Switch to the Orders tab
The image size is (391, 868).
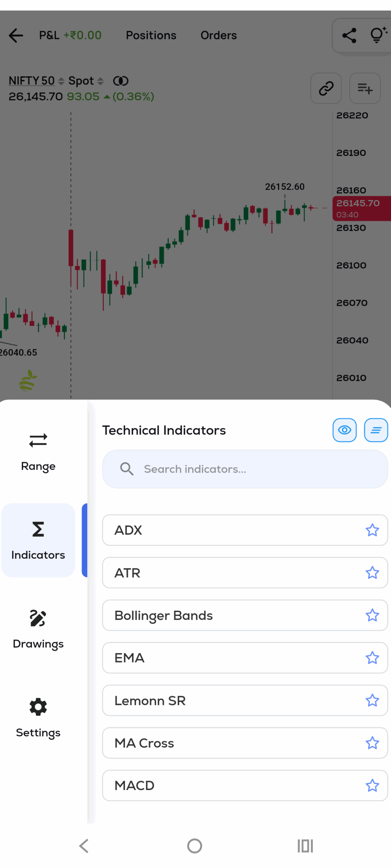pos(219,35)
